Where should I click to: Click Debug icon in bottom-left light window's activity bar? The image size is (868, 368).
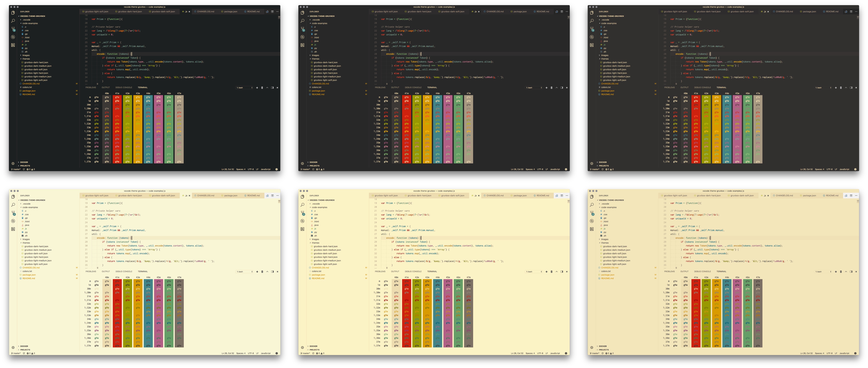point(13,221)
